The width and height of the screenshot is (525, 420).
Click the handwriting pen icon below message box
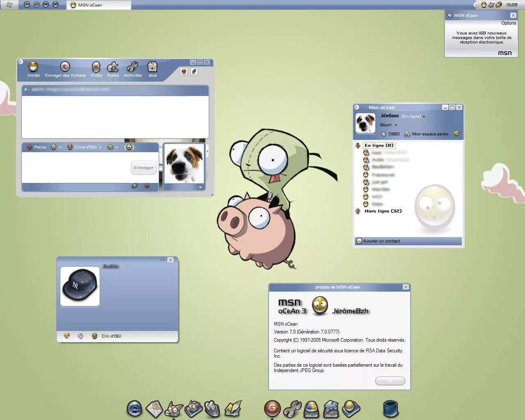coord(135,186)
